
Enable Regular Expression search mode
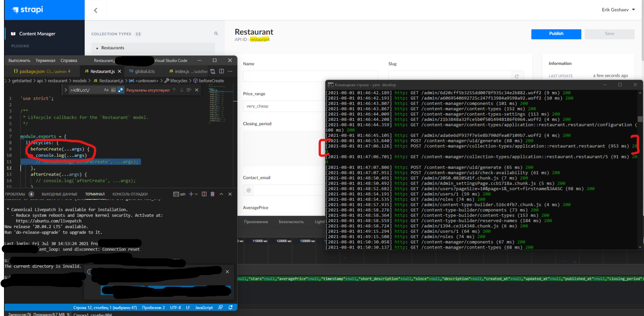[x=120, y=90]
